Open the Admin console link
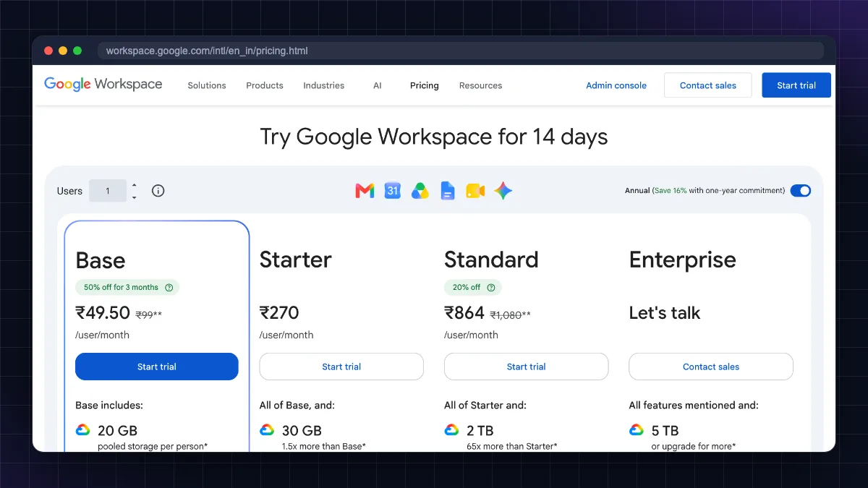This screenshot has height=488, width=868. coord(616,85)
